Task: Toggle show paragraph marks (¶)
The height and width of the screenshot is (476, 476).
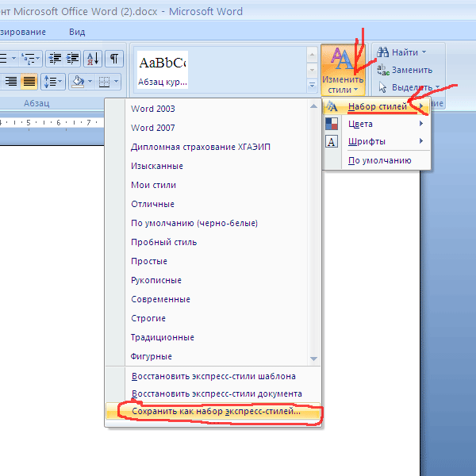Action: (114, 58)
